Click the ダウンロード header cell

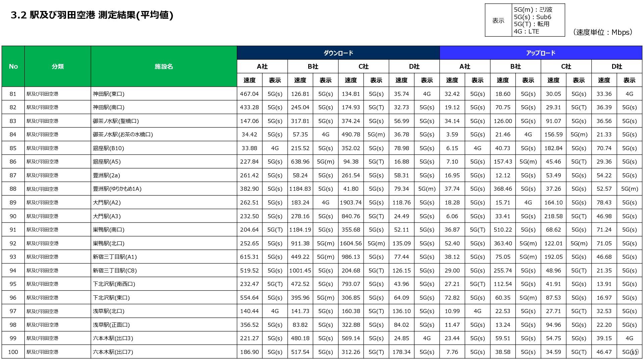(x=338, y=53)
